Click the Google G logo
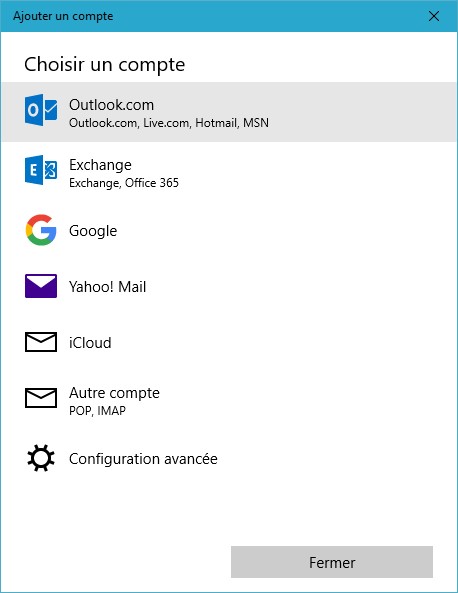This screenshot has height=593, width=458. (x=41, y=230)
